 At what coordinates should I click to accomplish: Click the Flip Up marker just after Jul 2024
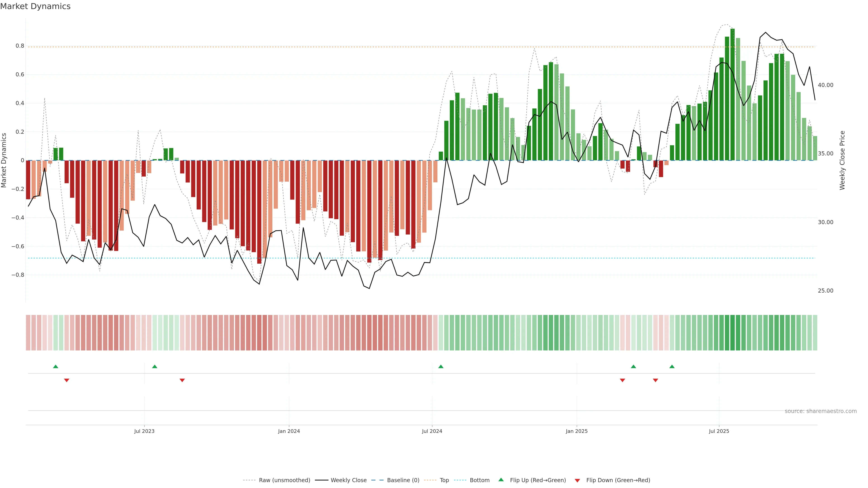[441, 366]
